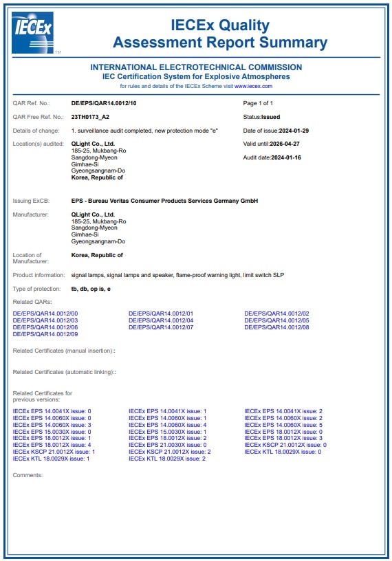Screen dimensions: 392x561
Task: Open certificate IECEx EPS 15.0030X issue: 0
Action: pyautogui.click(x=52, y=432)
